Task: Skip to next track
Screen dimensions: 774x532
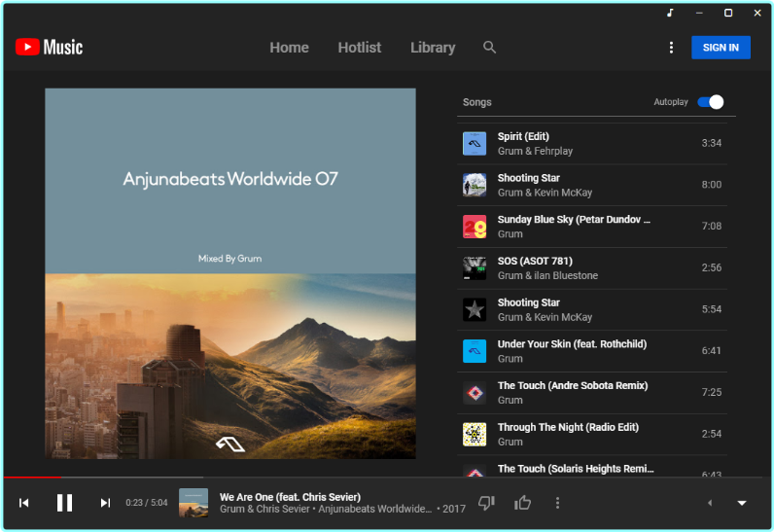Action: (105, 503)
